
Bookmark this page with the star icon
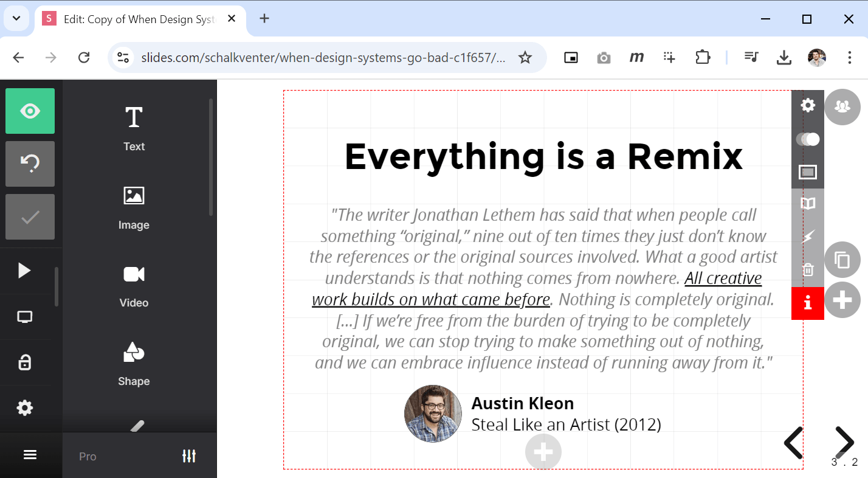click(525, 58)
